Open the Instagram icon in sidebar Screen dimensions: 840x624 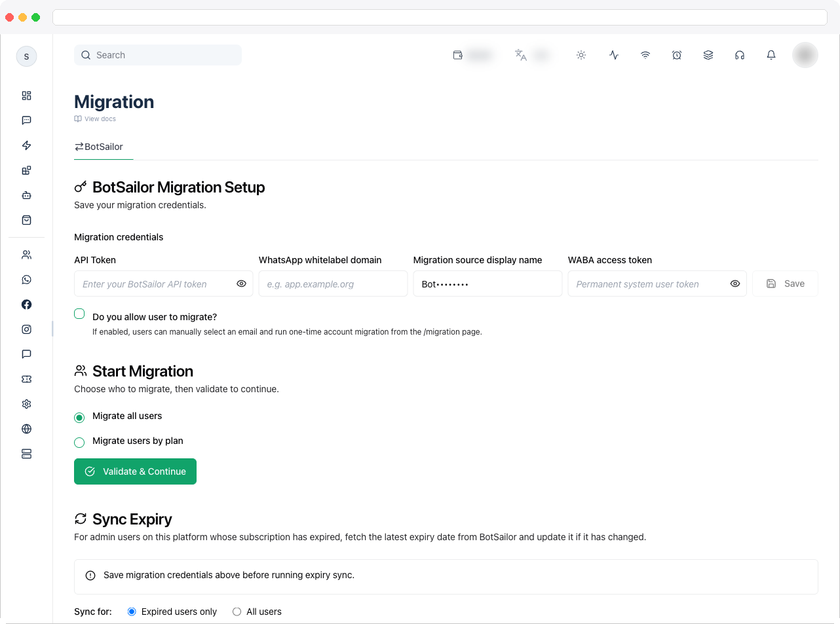(x=26, y=329)
